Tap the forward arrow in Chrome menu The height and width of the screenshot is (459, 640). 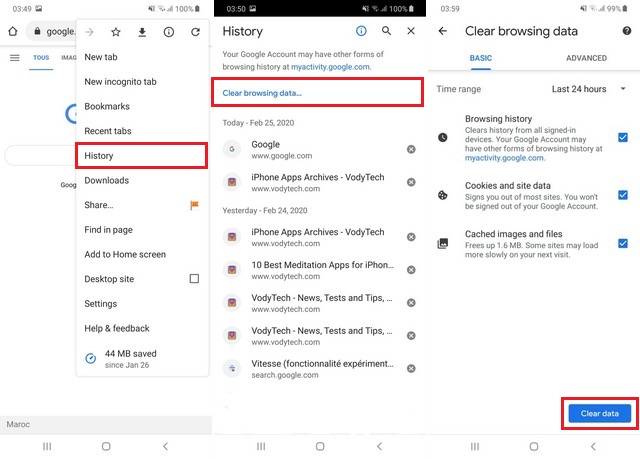click(89, 32)
